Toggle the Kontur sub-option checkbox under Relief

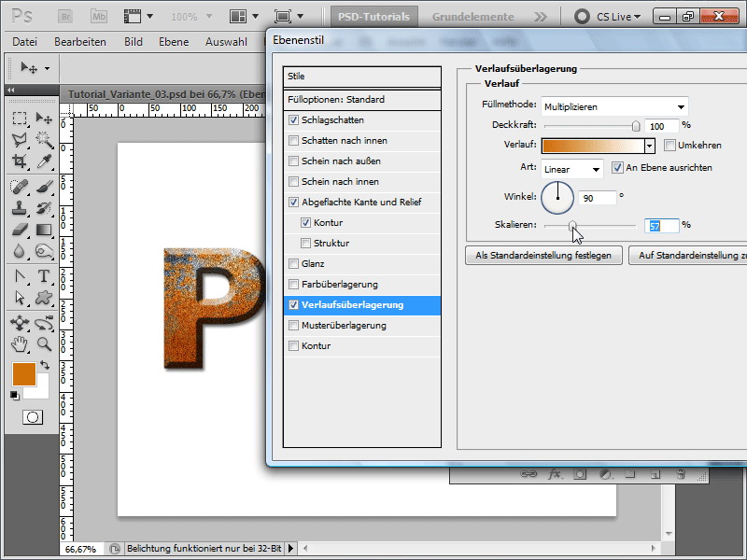coord(306,222)
